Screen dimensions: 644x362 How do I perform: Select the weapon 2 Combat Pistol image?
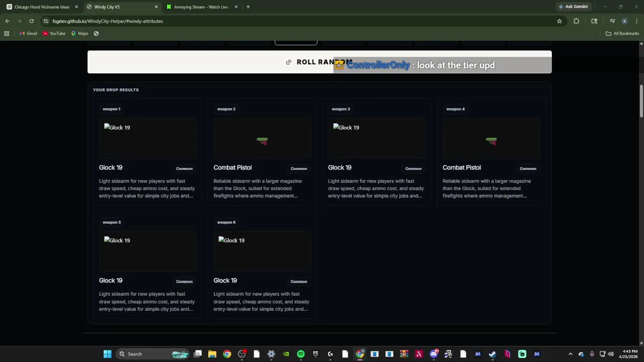[x=262, y=138]
